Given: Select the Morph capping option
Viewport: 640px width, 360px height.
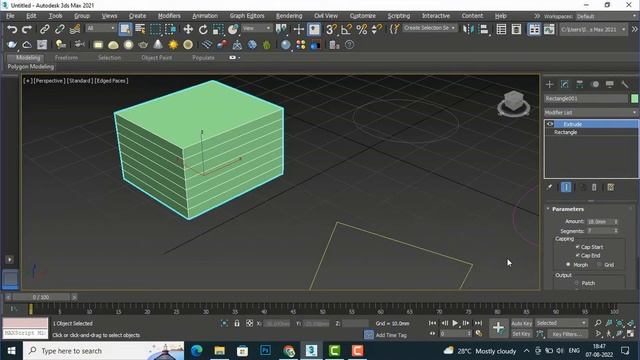Looking at the screenshot, I should click(568, 264).
